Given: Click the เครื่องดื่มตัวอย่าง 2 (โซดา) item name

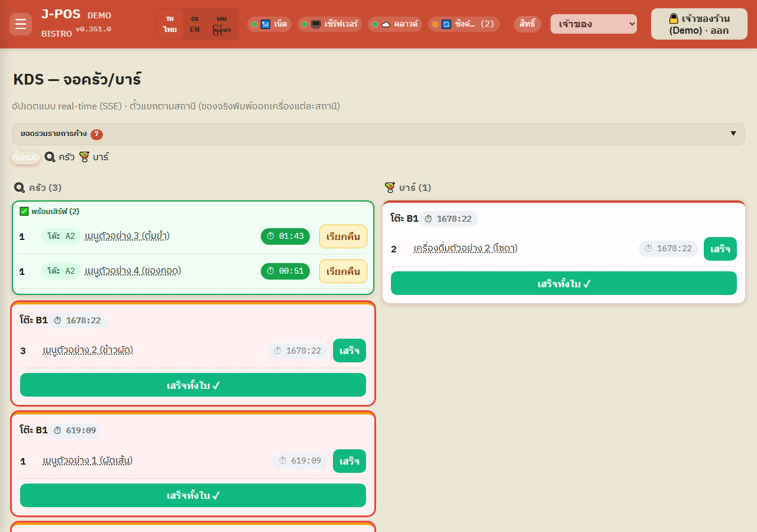Looking at the screenshot, I should point(465,249).
